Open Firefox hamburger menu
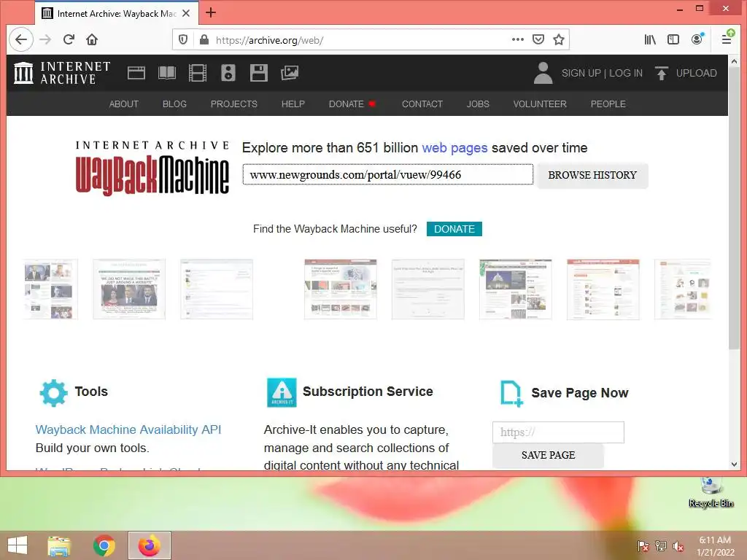Image resolution: width=747 pixels, height=560 pixels. coord(727,39)
